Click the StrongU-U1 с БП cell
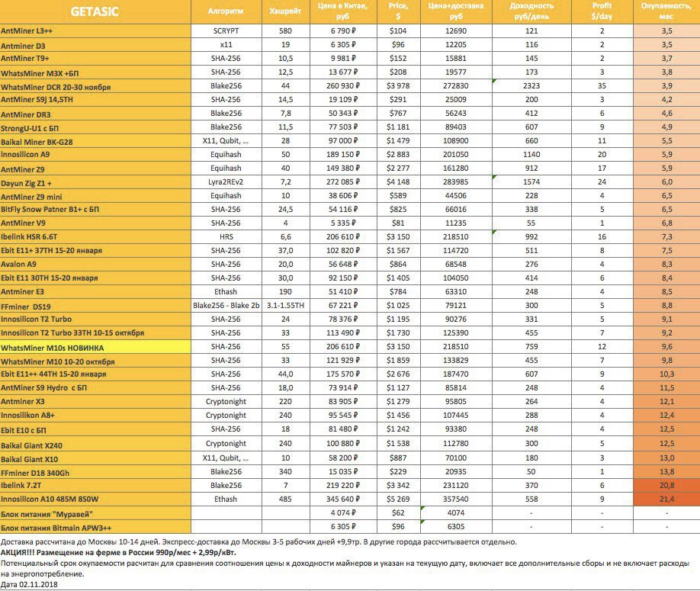 (x=95, y=127)
